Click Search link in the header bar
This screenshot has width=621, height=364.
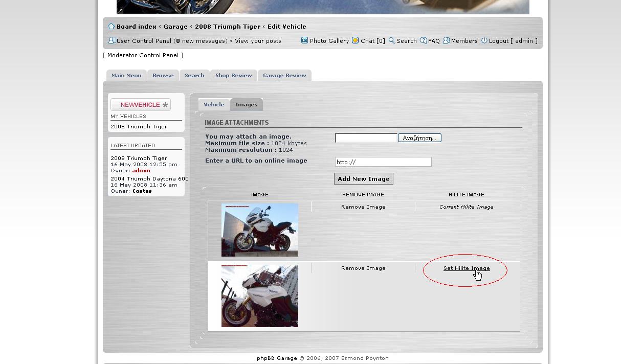point(407,41)
